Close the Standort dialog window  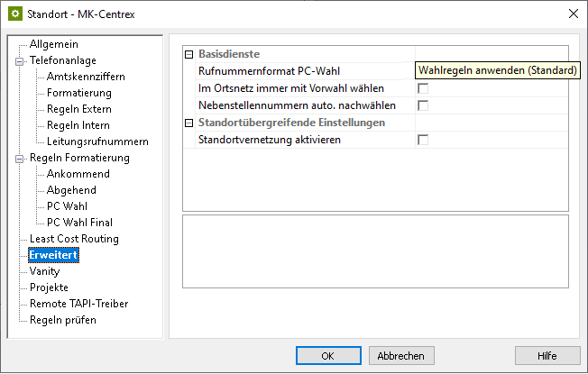574,13
